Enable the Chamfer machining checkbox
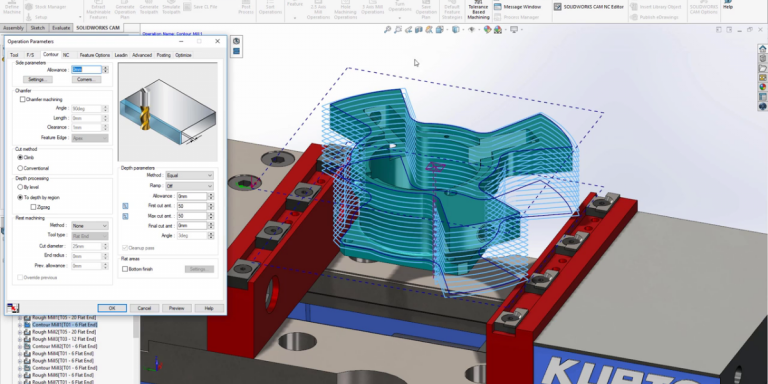Viewport: 768px width, 384px height. pyautogui.click(x=23, y=99)
